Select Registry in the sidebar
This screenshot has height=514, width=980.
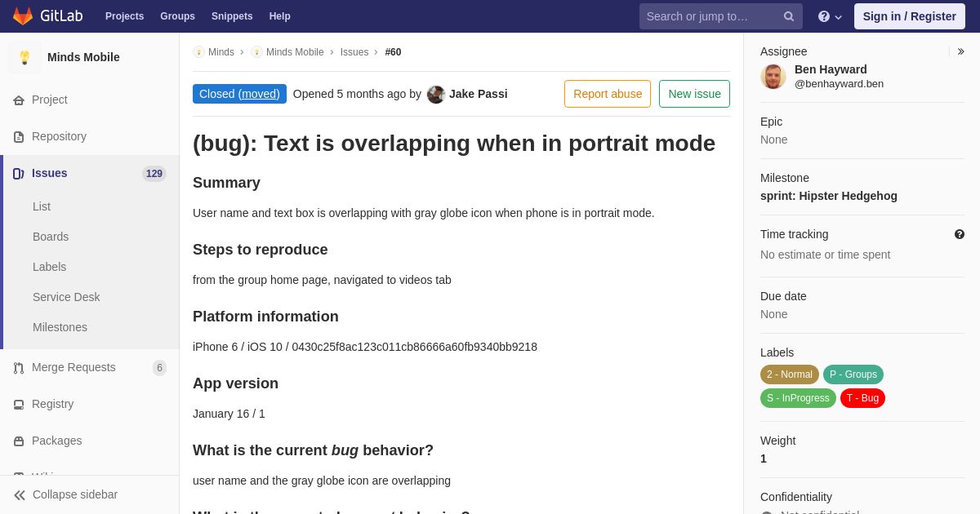coord(52,404)
